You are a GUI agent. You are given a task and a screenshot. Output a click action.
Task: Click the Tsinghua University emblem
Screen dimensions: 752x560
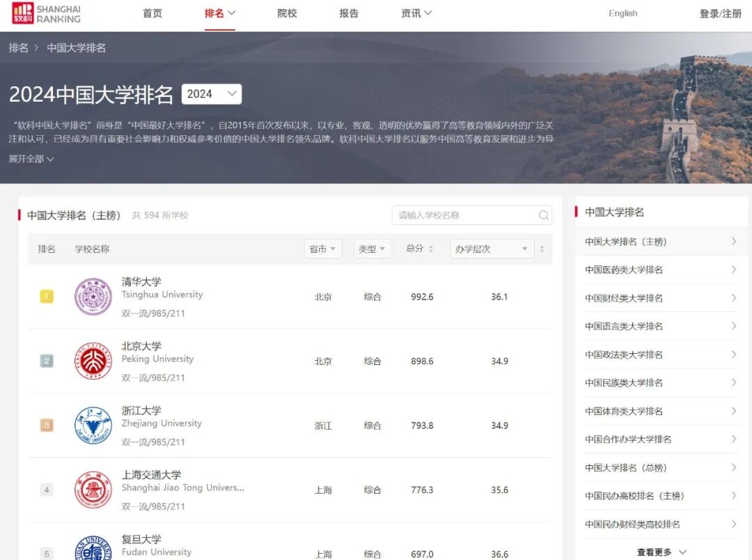coord(93,297)
